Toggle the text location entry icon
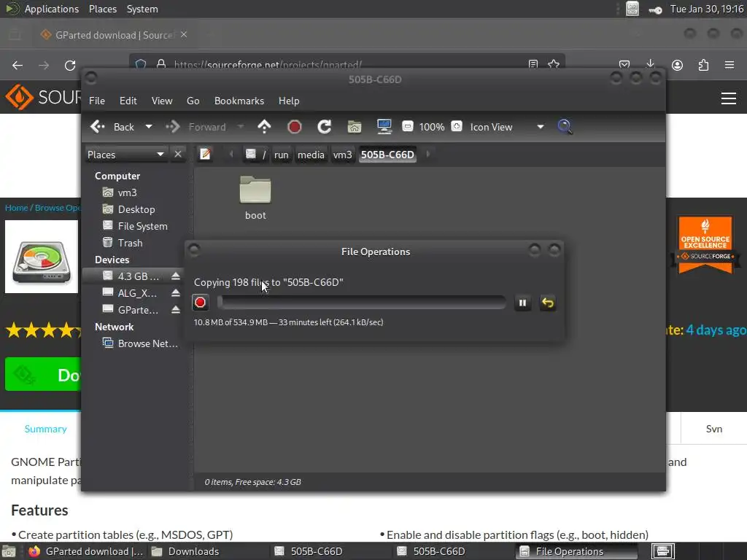This screenshot has width=747, height=560. pyautogui.click(x=205, y=155)
